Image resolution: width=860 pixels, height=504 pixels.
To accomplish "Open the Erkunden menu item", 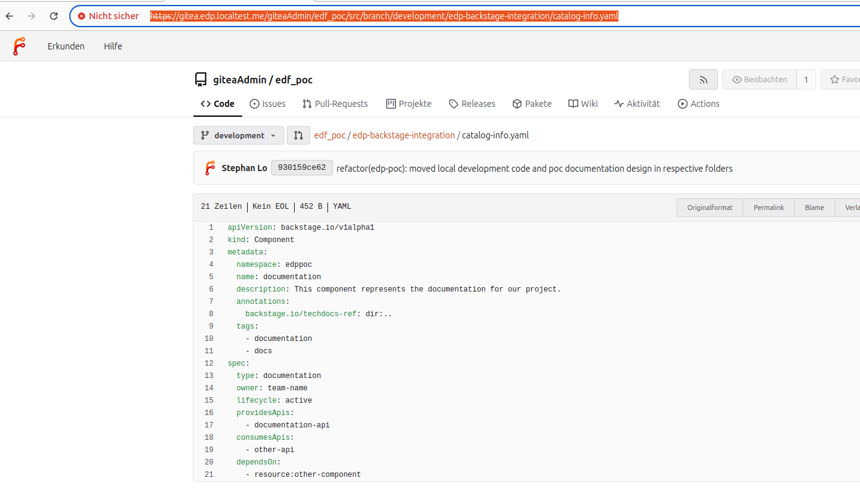I will point(66,46).
